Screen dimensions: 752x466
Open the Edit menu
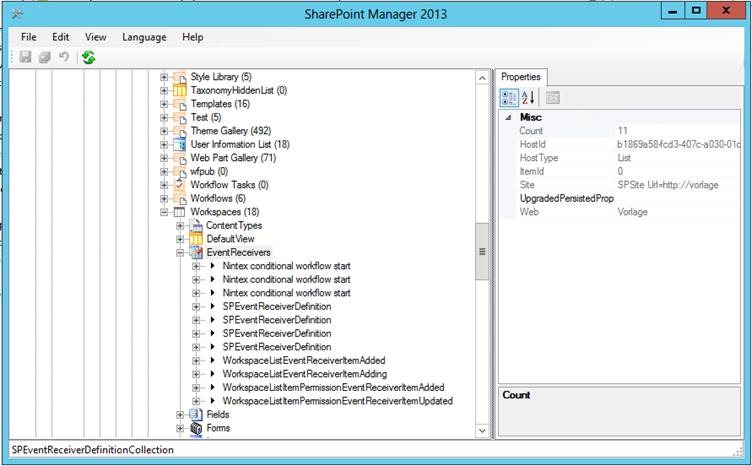point(60,37)
